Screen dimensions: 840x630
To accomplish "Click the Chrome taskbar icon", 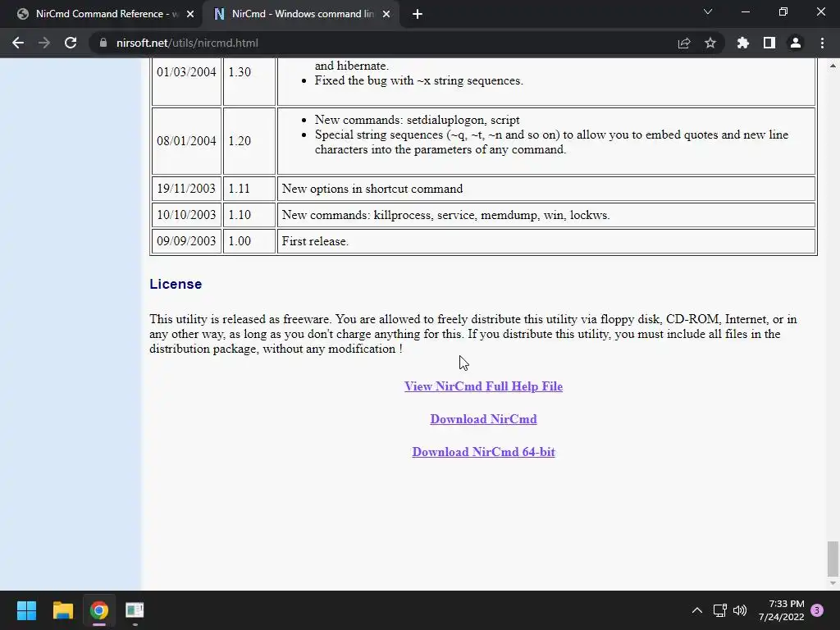I will [98, 610].
